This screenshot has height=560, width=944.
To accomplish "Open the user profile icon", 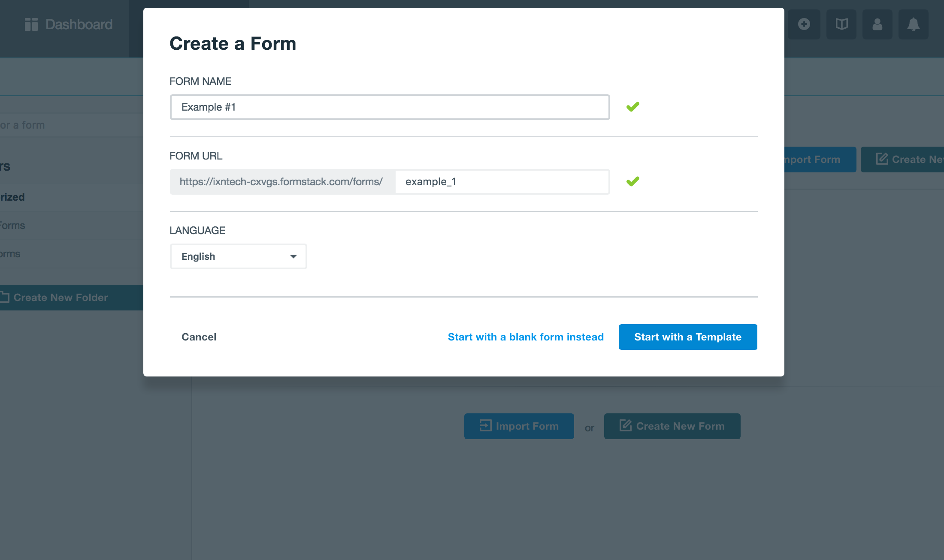I will 877,24.
